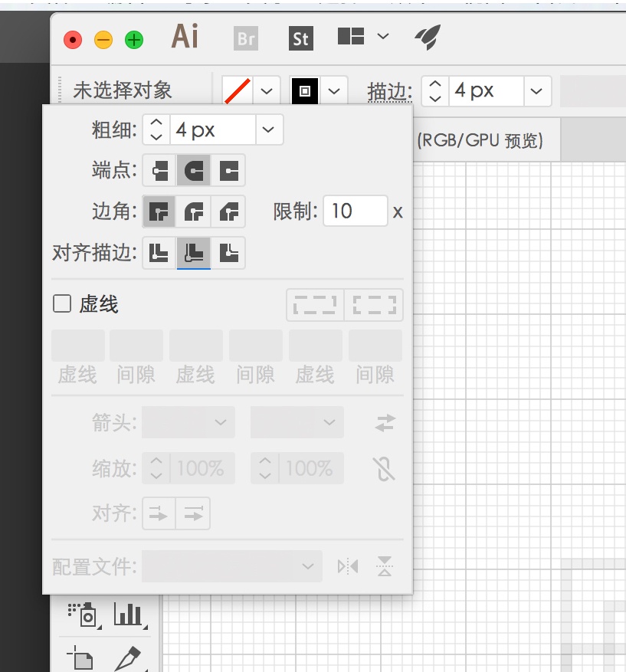This screenshot has height=672, width=626.
Task: Open the 配置文件 profile dropdown
Action: [x=232, y=566]
